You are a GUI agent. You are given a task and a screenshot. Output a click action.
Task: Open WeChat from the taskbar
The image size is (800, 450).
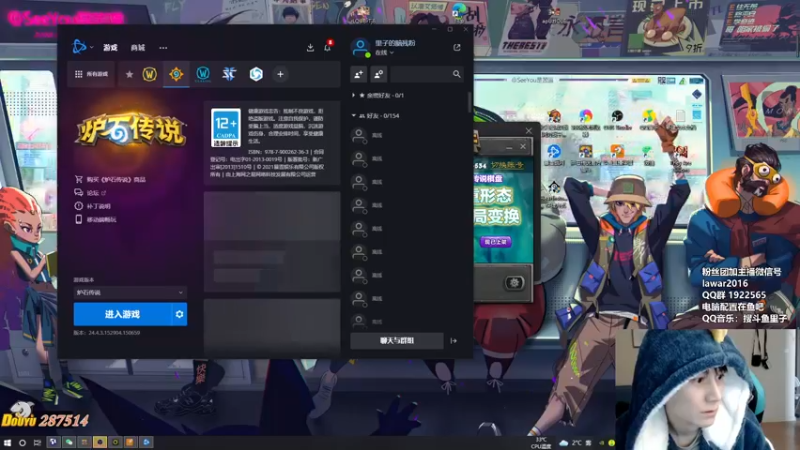[69, 442]
